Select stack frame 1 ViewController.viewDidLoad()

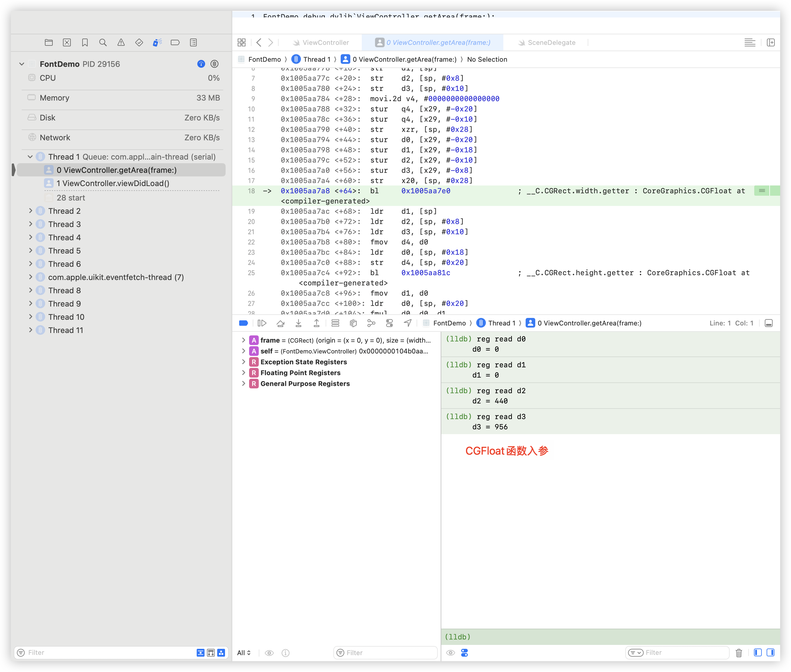point(113,184)
